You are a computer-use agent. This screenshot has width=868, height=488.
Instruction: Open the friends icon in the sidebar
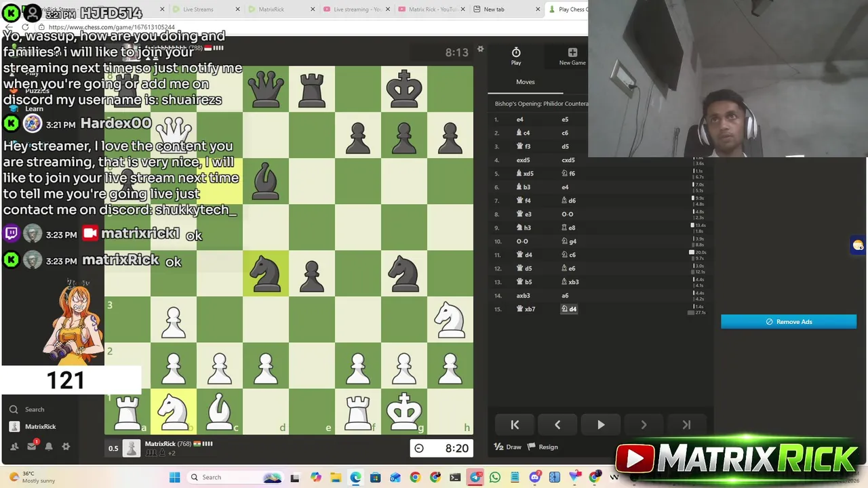tap(14, 447)
